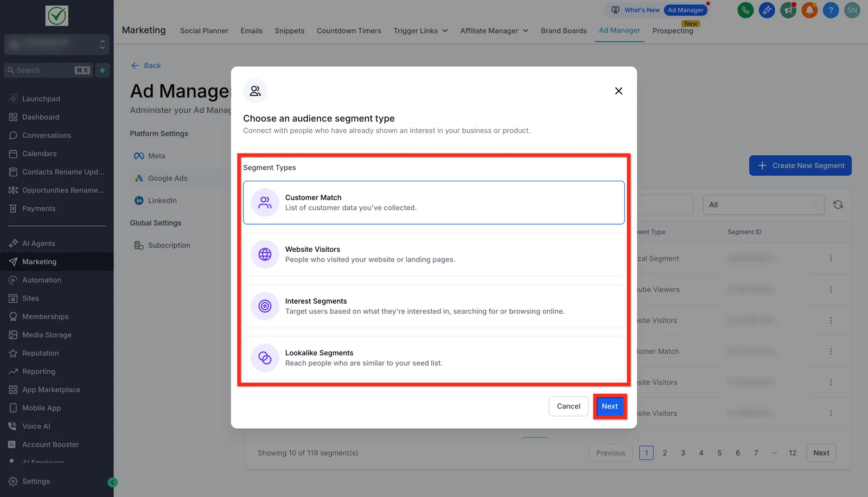Open Settings in sidebar

pyautogui.click(x=36, y=481)
